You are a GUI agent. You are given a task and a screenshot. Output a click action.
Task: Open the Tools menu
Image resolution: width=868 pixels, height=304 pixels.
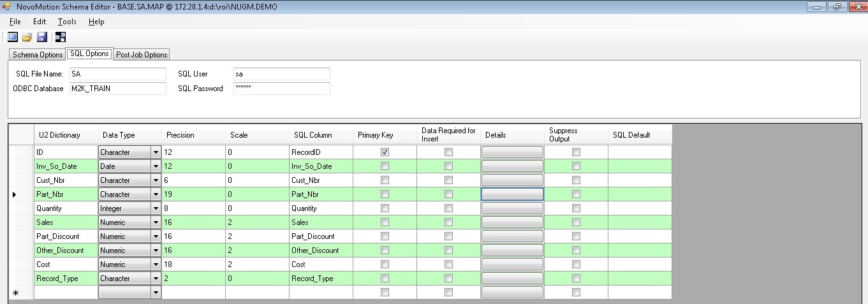click(x=67, y=22)
